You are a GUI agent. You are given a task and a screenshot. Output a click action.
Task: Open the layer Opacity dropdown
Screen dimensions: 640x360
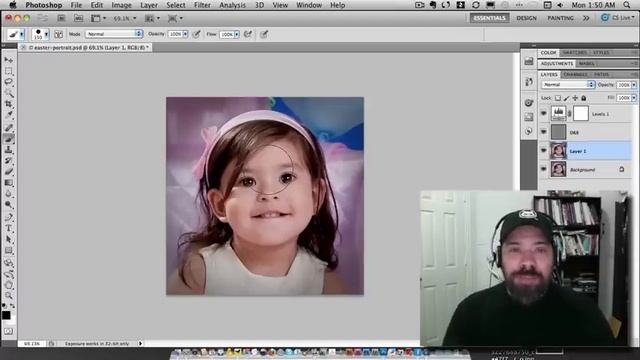(634, 85)
